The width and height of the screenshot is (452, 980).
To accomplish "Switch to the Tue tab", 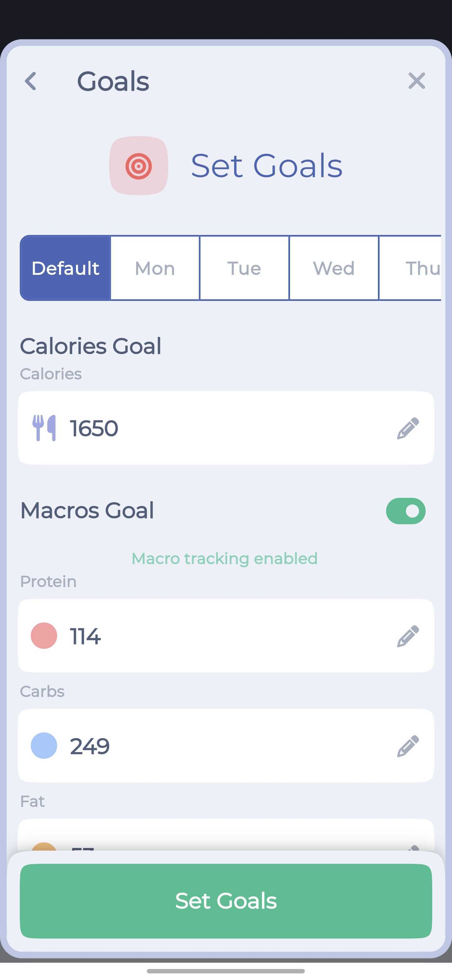I will 244,268.
